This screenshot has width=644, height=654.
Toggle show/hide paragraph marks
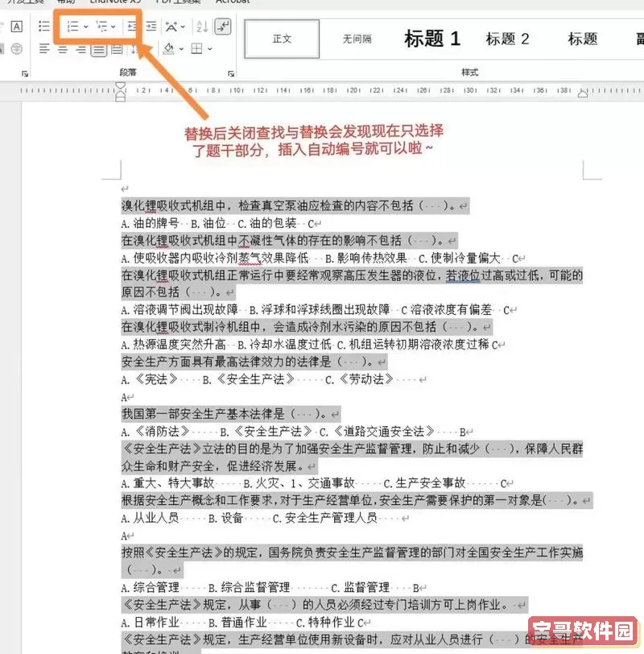click(x=223, y=27)
